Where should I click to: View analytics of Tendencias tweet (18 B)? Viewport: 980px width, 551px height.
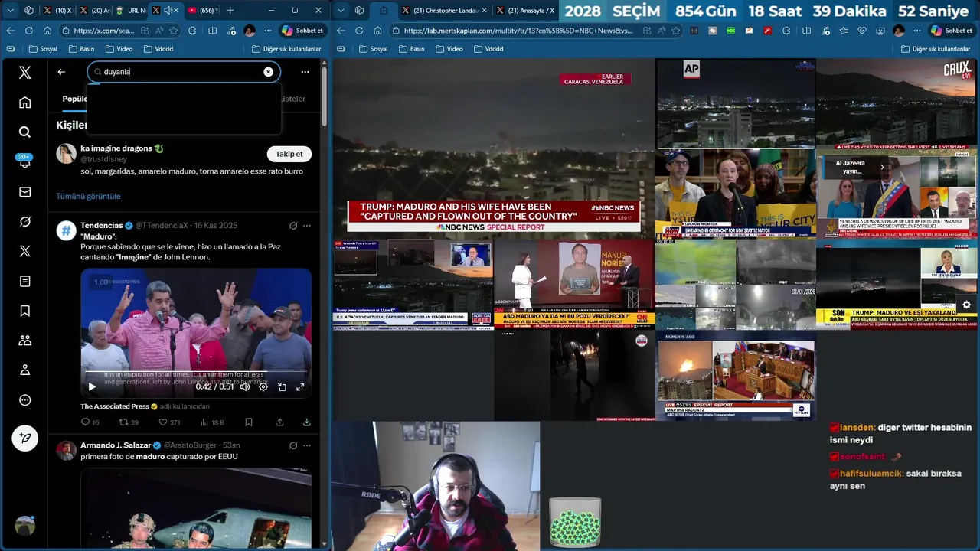[x=212, y=422]
